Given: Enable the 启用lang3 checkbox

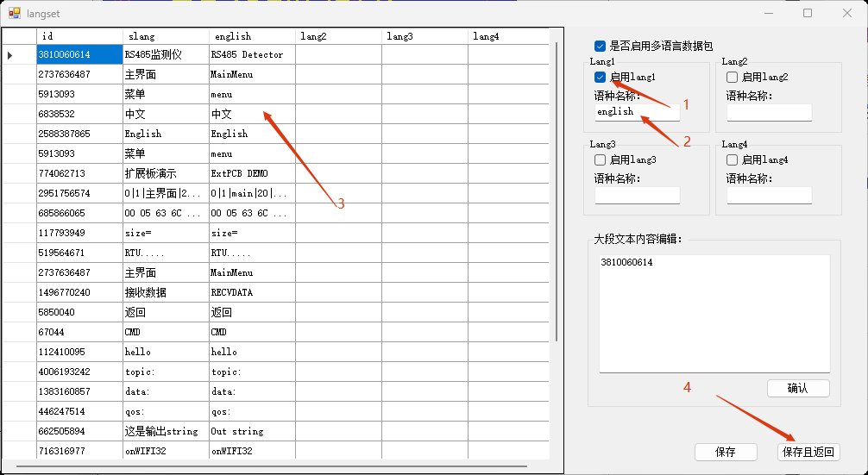Looking at the screenshot, I should tap(600, 160).
